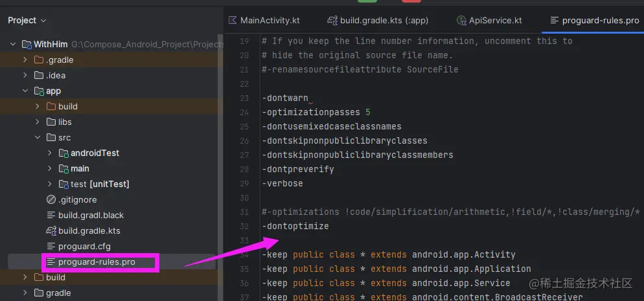
Task: Expand the main source folder chevron
Action: point(50,169)
